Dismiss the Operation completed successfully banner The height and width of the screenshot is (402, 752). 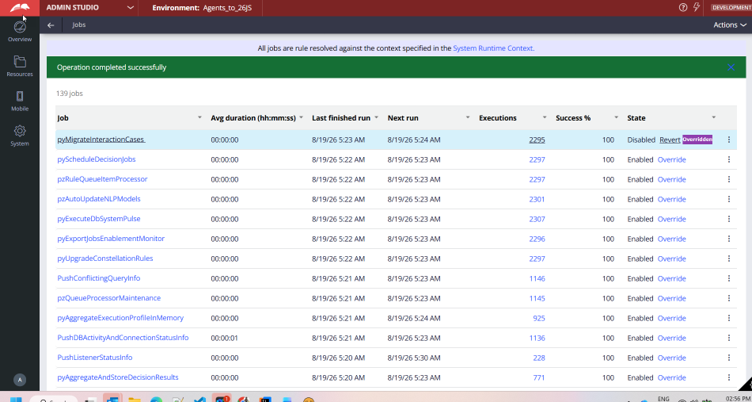click(731, 67)
